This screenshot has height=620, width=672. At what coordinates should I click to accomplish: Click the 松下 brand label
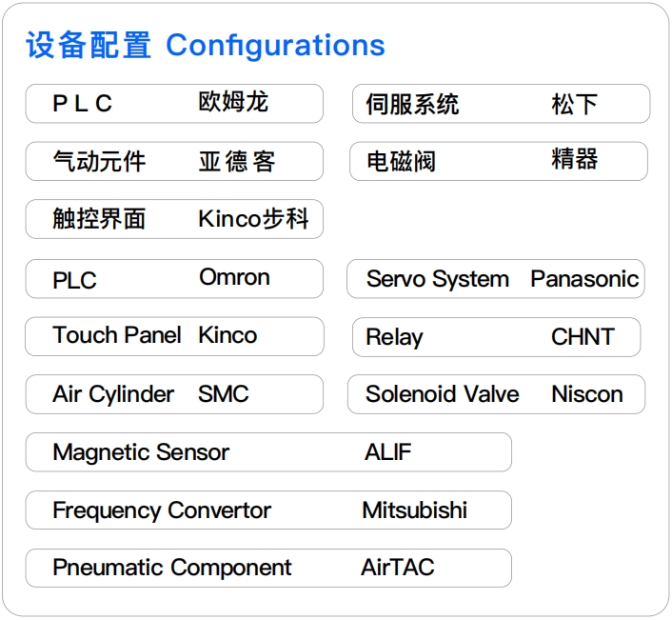click(x=574, y=104)
